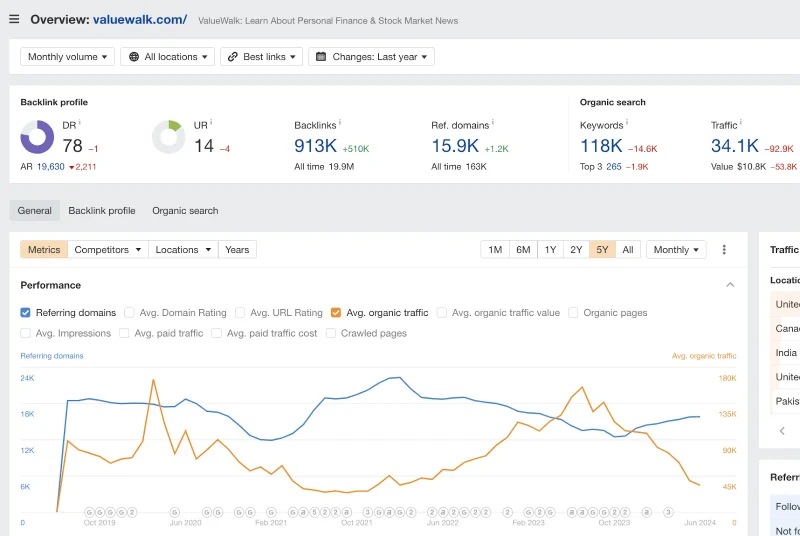Viewport: 800px width, 536px height.
Task: Select the Years tab
Action: (x=237, y=249)
